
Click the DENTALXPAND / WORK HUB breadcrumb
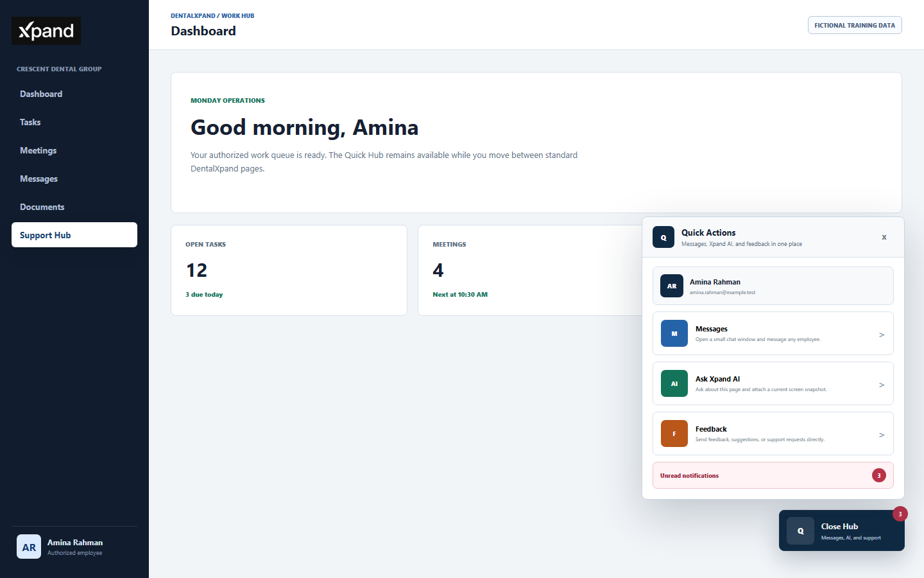click(212, 15)
